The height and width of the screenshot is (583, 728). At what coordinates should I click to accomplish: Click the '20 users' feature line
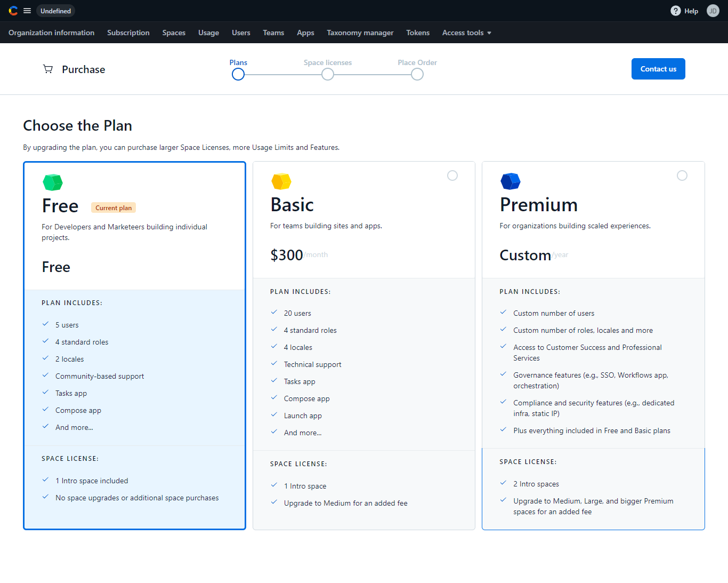click(297, 313)
